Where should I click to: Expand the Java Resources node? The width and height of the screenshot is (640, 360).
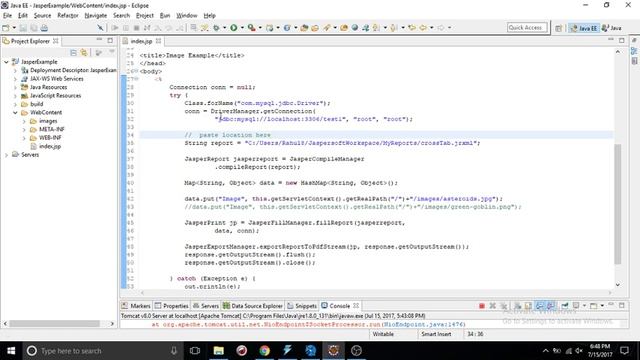click(15, 87)
